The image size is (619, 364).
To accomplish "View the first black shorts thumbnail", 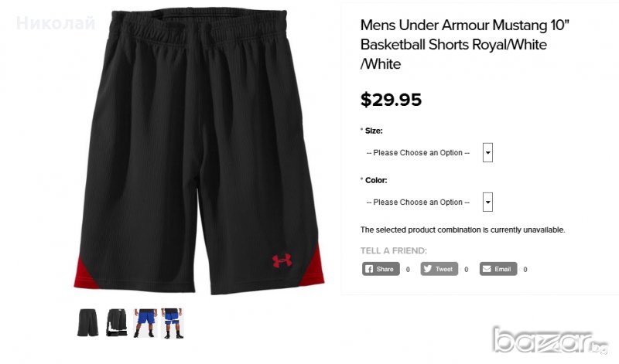I will point(87,322).
